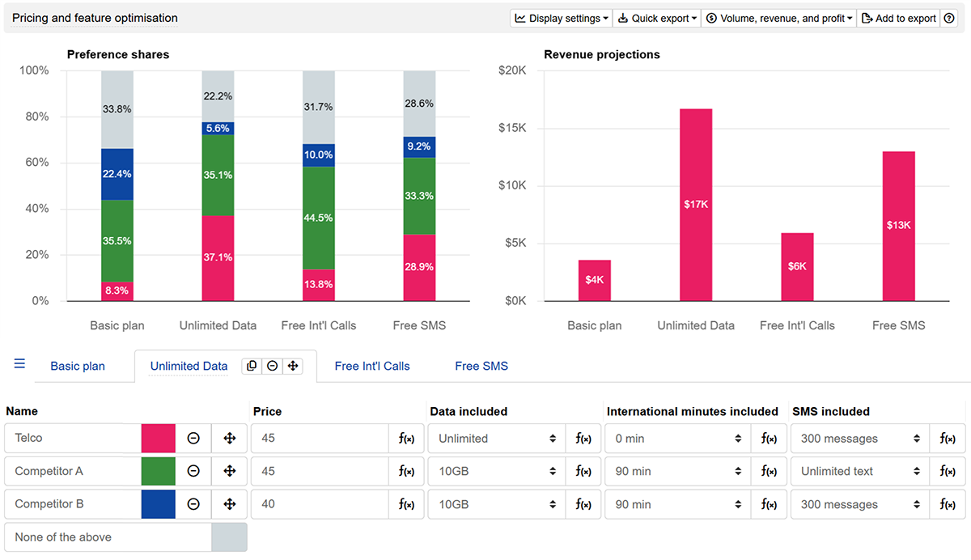Switch to Free Int'l Calls tab
Image resolution: width=971 pixels, height=560 pixels.
click(x=372, y=366)
